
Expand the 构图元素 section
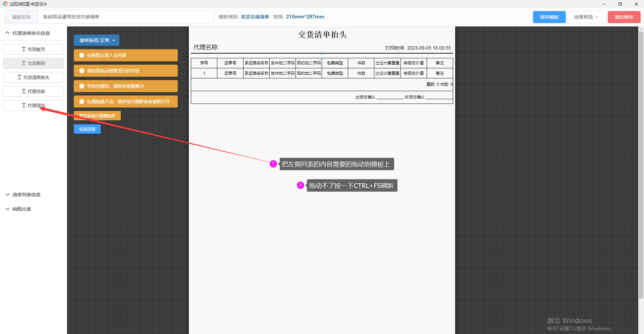coord(7,209)
